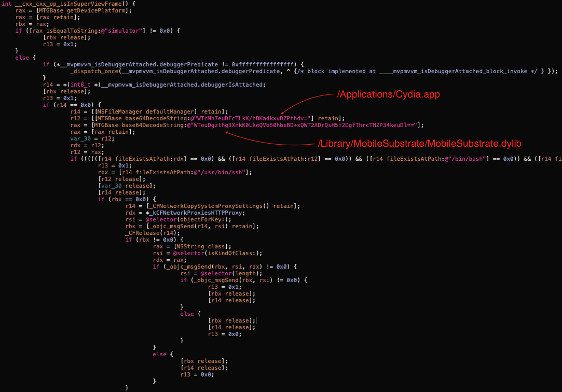Click the '[var_30 release];' line

pyautogui.click(x=127, y=186)
